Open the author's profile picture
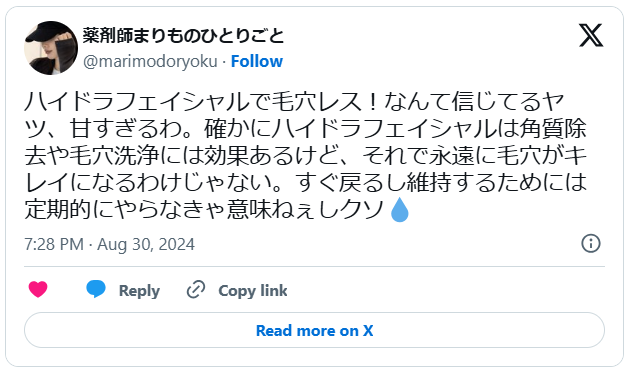 (x=51, y=48)
